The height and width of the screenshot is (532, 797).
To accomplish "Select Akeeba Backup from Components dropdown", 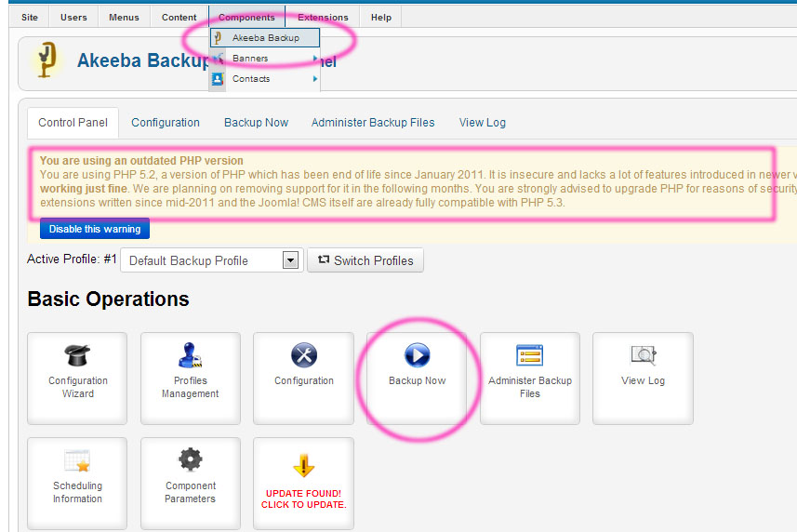I will [x=265, y=37].
